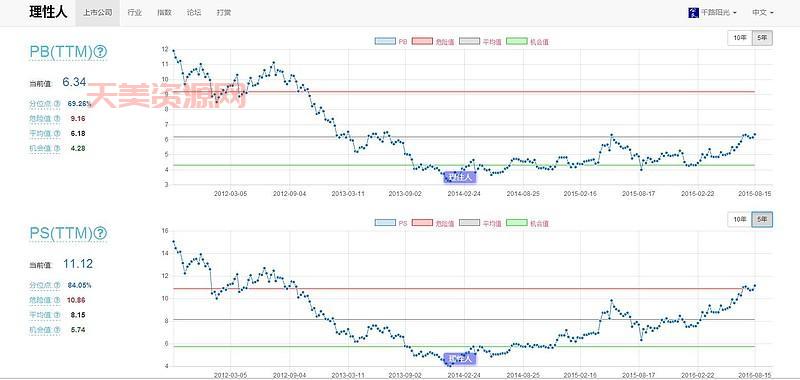Click help icon beside PB 平均值
Image resolution: width=800 pixels, height=380 pixels.
(57, 133)
